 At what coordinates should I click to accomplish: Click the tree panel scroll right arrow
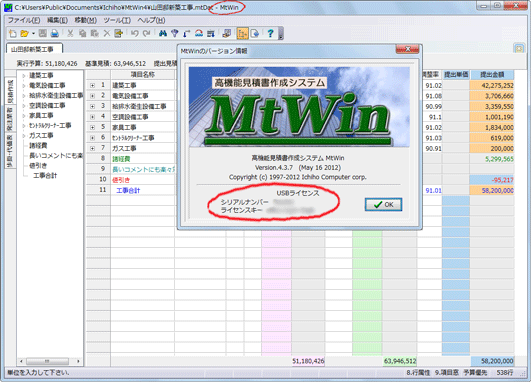[78, 361]
